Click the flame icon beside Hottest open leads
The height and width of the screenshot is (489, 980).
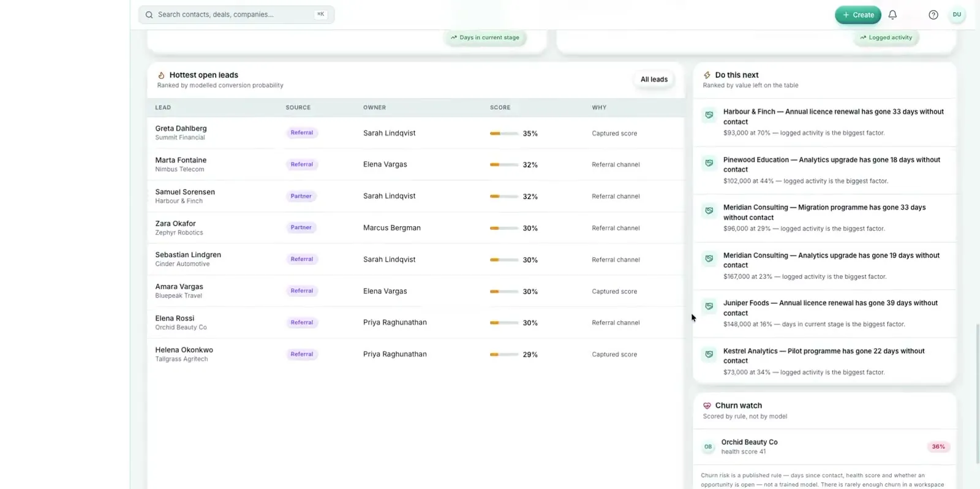pyautogui.click(x=161, y=75)
